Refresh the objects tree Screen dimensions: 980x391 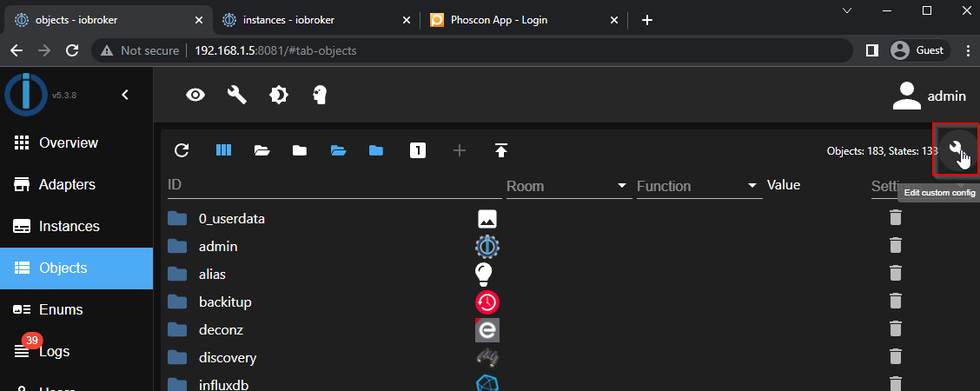[182, 150]
